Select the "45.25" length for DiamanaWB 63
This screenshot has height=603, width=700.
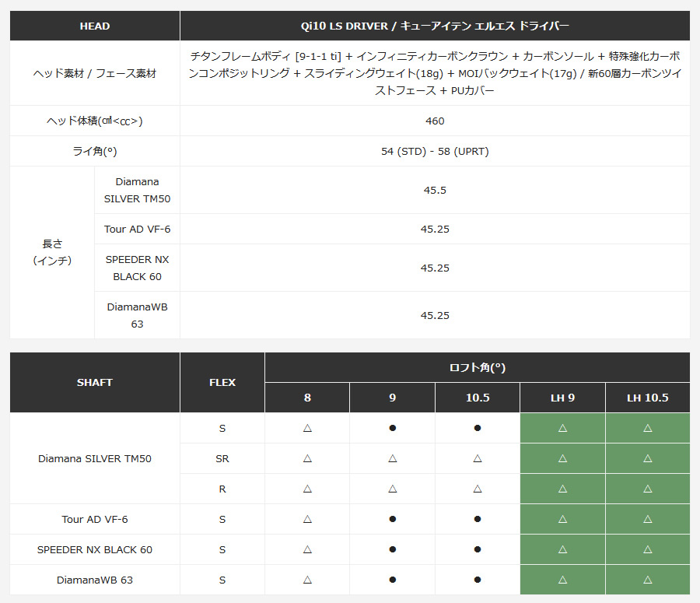[435, 315]
